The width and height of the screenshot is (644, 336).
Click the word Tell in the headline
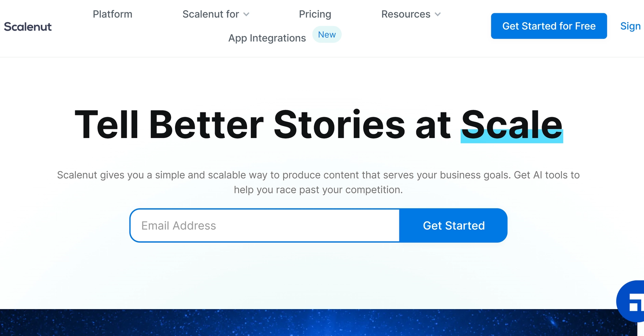[x=107, y=125]
